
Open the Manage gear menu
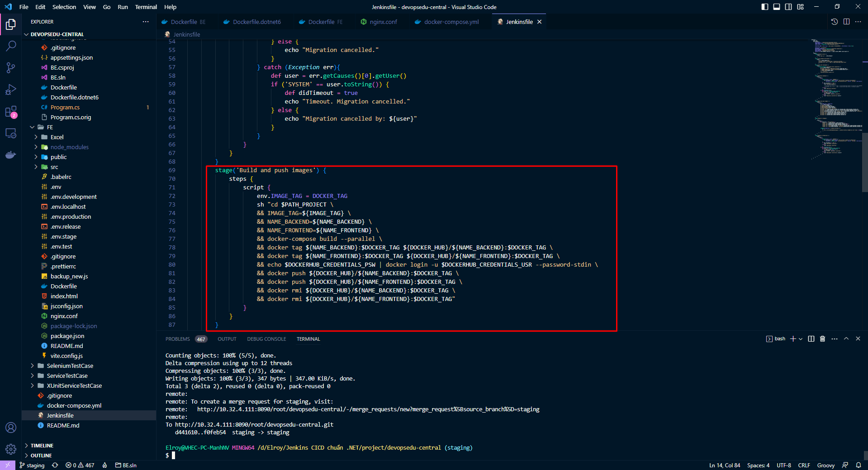click(11, 449)
